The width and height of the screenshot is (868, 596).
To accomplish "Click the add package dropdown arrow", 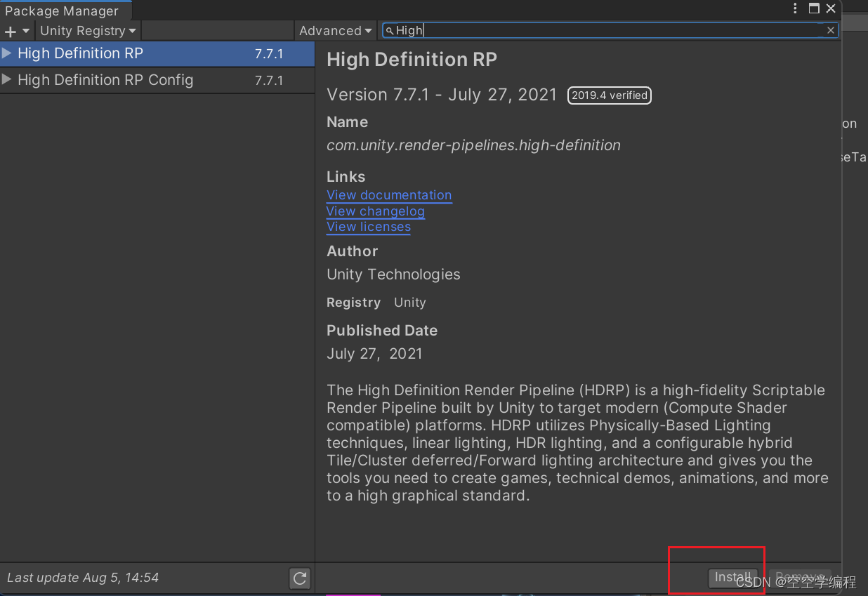I will point(23,30).
